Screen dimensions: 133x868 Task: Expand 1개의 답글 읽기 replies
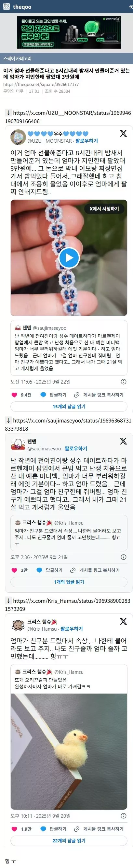click(x=69, y=582)
